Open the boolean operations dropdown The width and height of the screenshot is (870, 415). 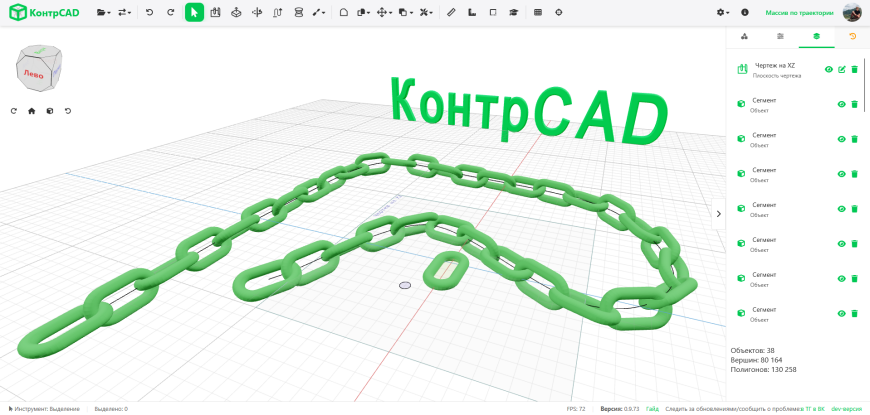click(363, 12)
